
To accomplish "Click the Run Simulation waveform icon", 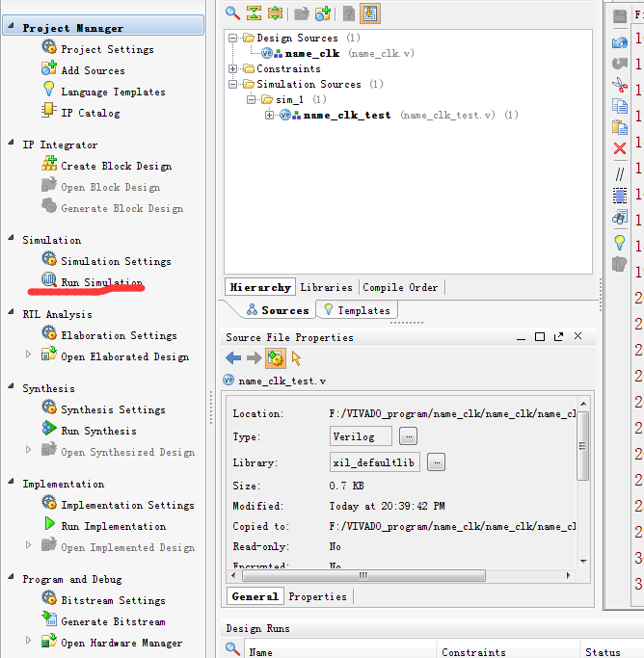I will pyautogui.click(x=49, y=279).
